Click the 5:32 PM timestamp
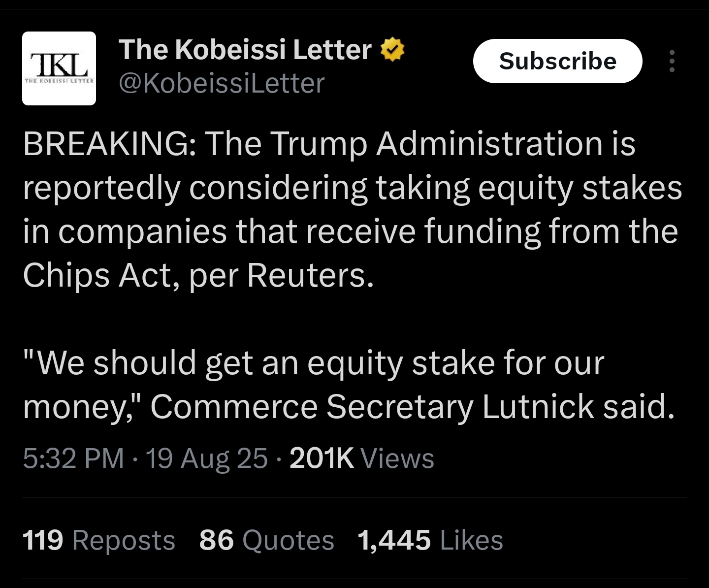 73,458
